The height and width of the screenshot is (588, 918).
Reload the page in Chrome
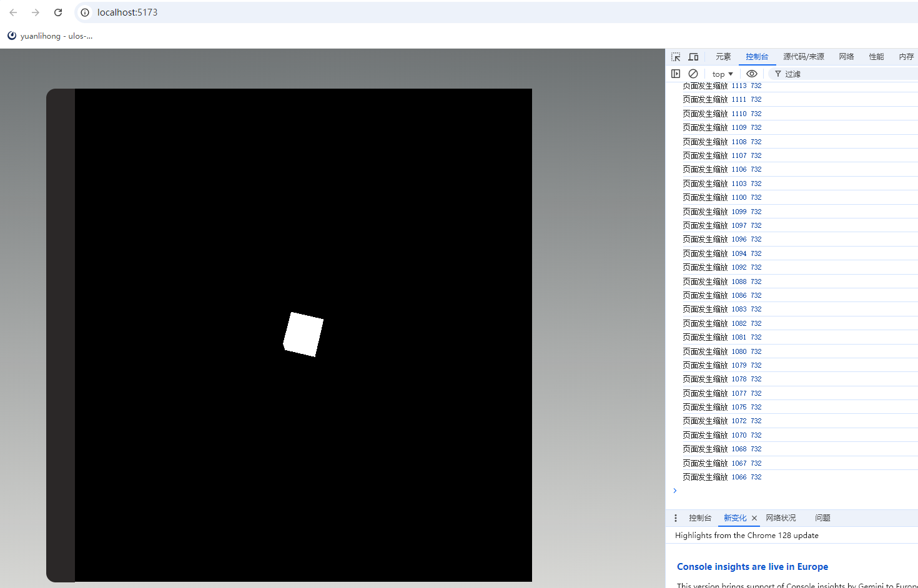pos(58,12)
